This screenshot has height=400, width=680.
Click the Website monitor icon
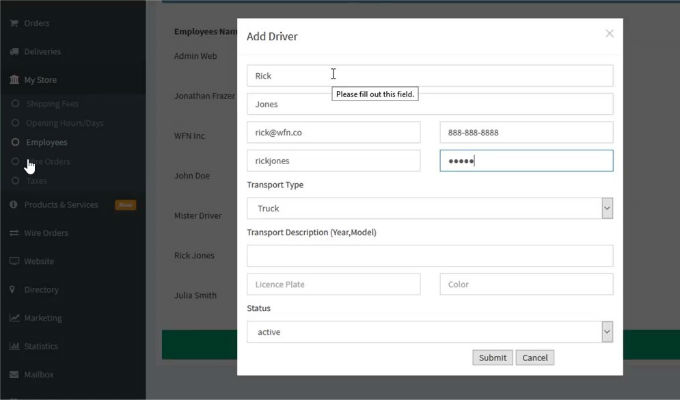[x=14, y=261]
